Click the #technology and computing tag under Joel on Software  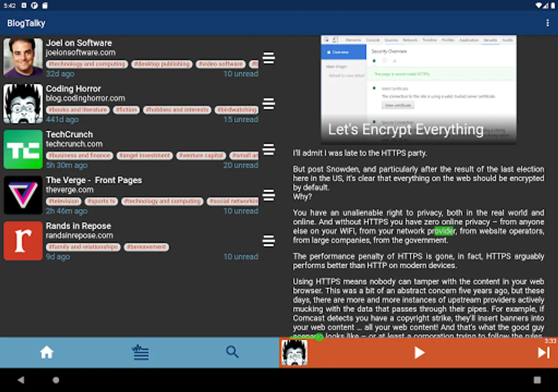[87, 64]
